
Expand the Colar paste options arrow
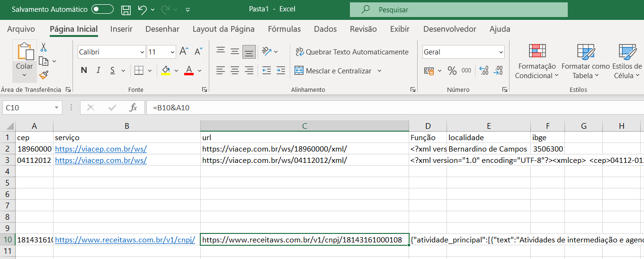[24, 75]
